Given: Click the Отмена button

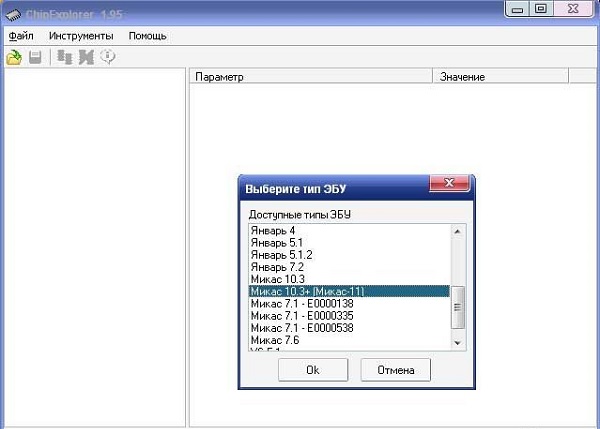Looking at the screenshot, I should click(395, 370).
